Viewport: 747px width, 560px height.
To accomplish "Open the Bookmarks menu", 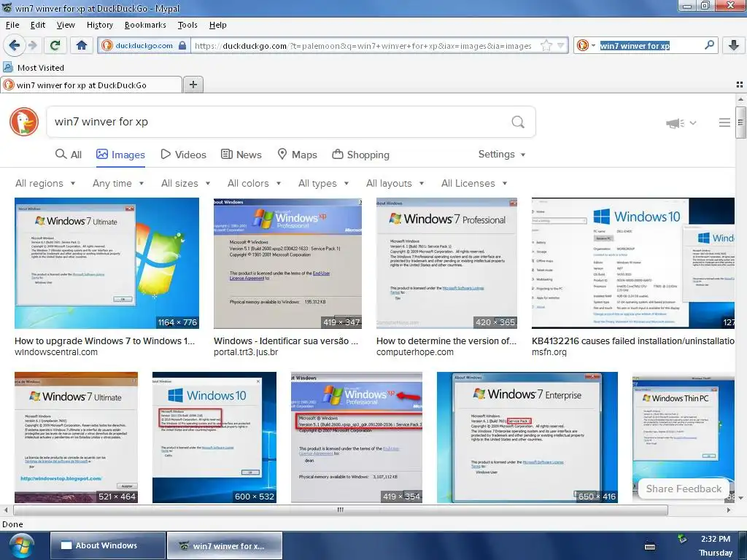I will (145, 25).
